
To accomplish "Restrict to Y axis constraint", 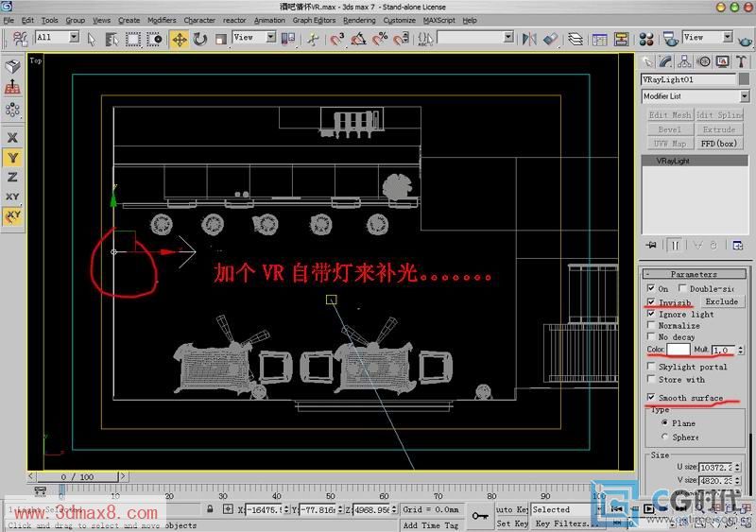I will point(12,158).
